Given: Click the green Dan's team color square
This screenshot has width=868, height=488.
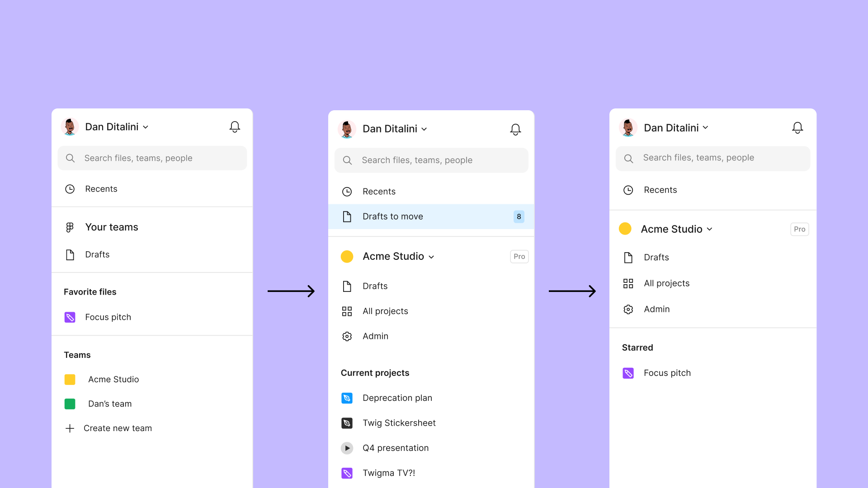Looking at the screenshot, I should 70,404.
